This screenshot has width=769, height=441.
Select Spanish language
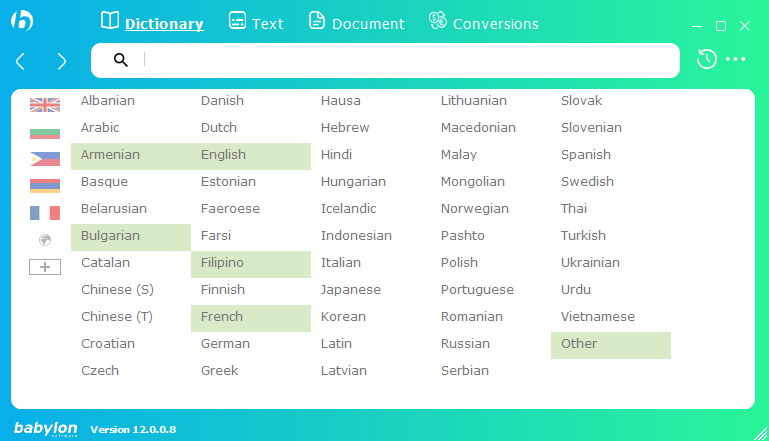pyautogui.click(x=586, y=155)
